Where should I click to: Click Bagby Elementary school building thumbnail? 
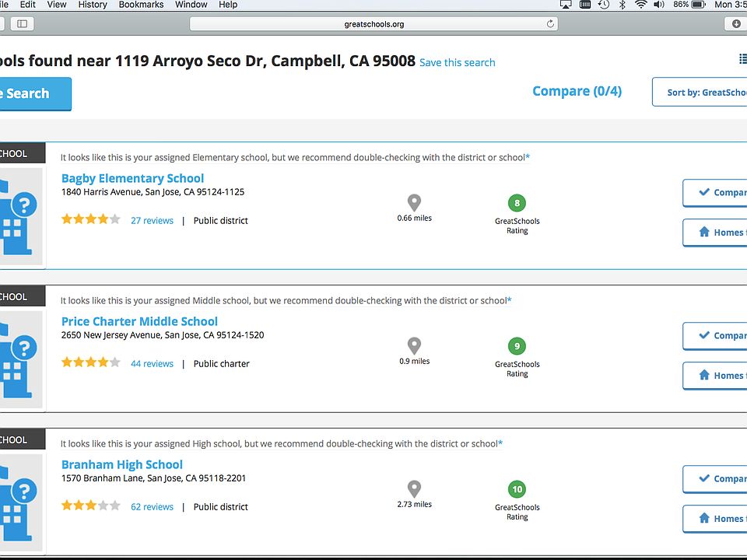point(21,217)
